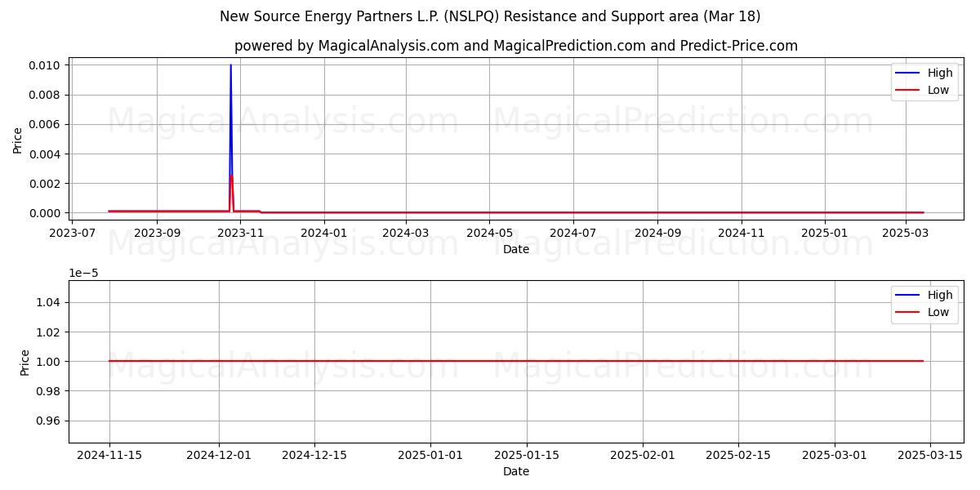Click the 2024-03 x-axis tick label
Screen dimensions: 980x490
coord(406,233)
